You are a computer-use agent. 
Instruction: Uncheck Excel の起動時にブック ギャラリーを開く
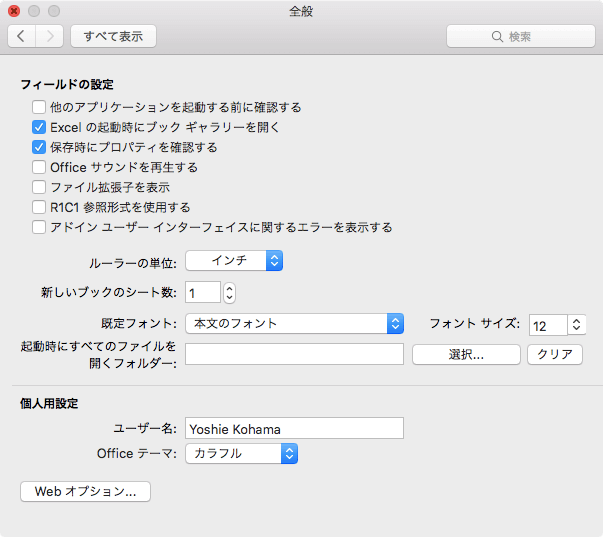[x=39, y=127]
